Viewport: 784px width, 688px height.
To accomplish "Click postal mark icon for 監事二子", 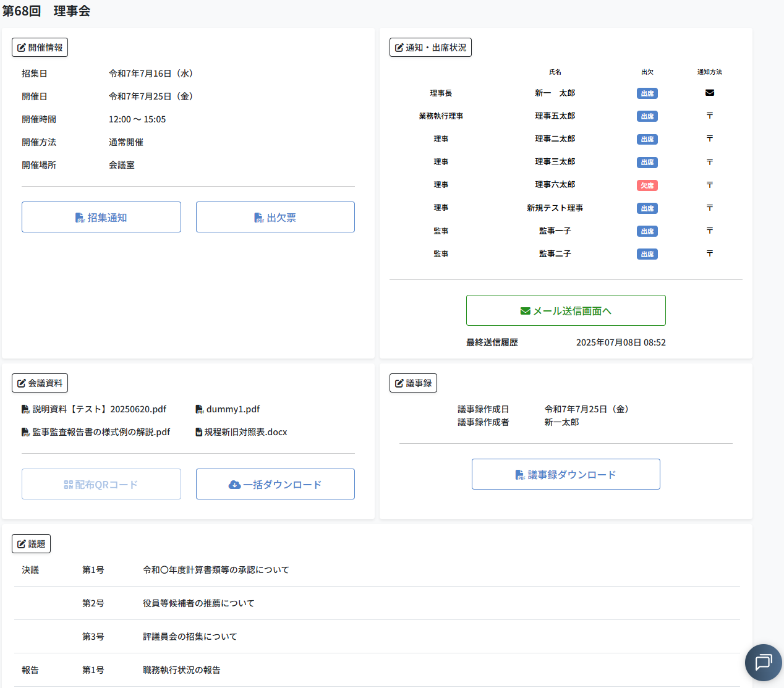I will tap(709, 253).
